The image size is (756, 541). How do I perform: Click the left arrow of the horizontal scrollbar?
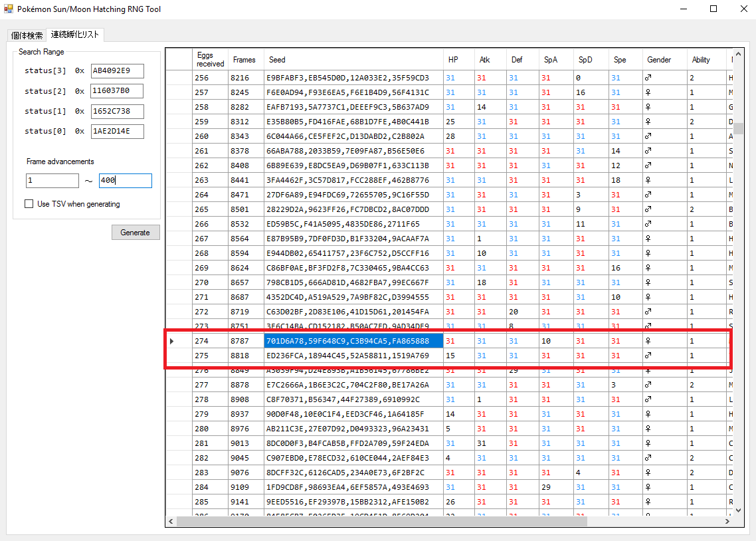171,522
